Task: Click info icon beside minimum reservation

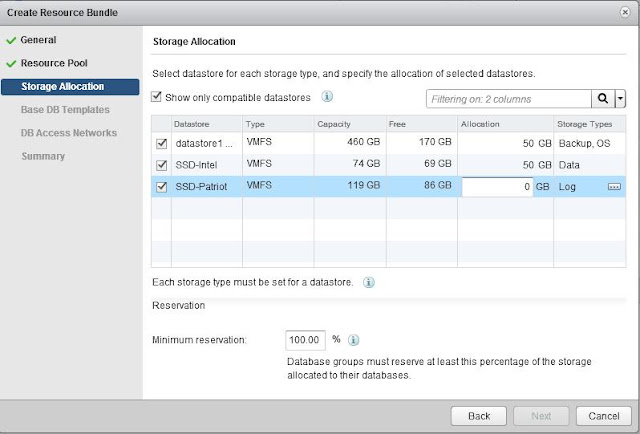Action: 354,339
